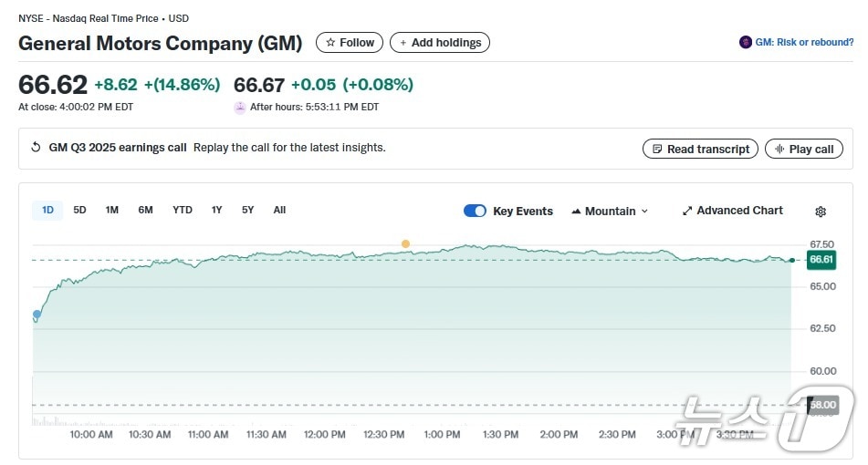The image size is (868, 465).
Task: Toggle the Key Events switch off
Action: click(x=475, y=211)
